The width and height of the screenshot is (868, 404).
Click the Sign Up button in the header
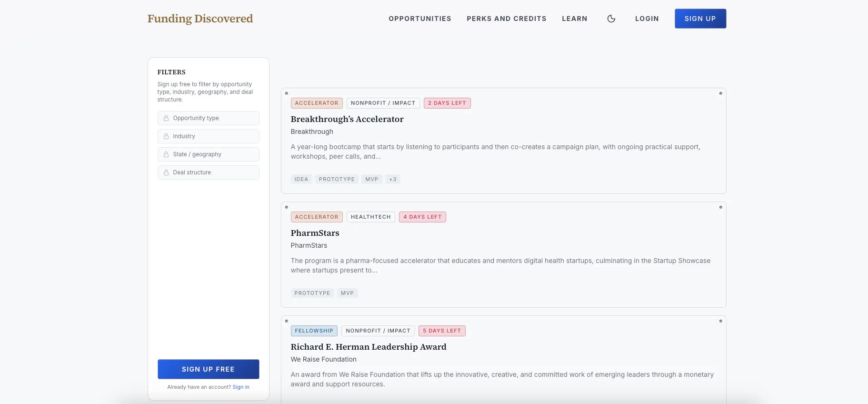700,19
